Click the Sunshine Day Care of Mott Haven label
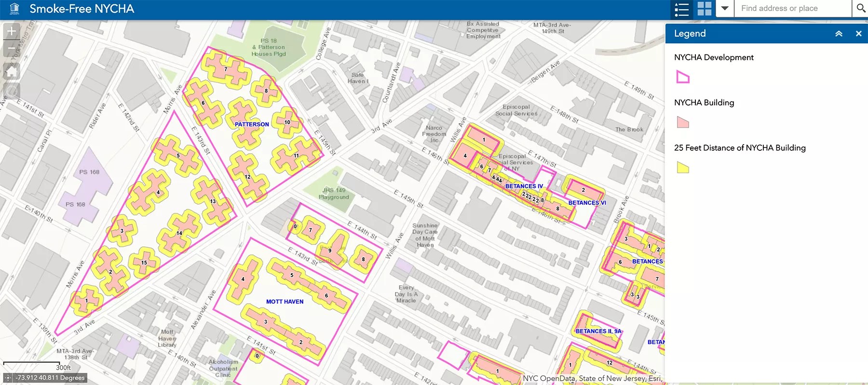This screenshot has height=385, width=868. 425,235
